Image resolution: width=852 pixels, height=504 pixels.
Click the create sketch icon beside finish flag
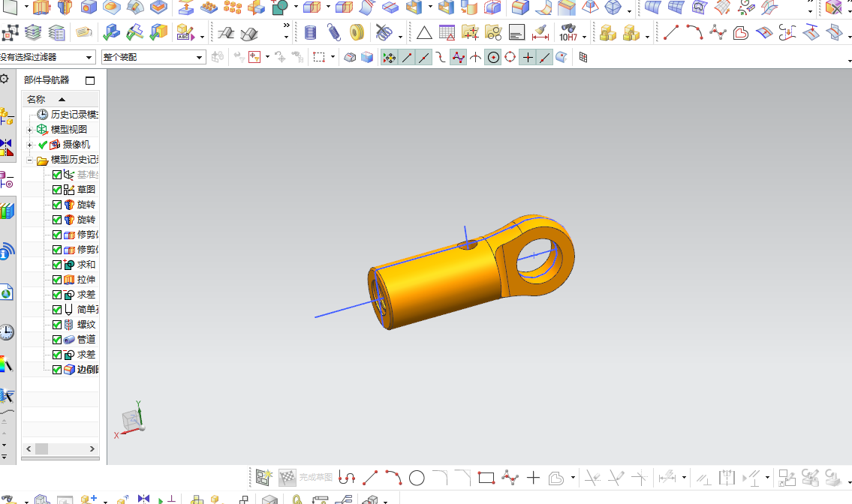pos(264,478)
